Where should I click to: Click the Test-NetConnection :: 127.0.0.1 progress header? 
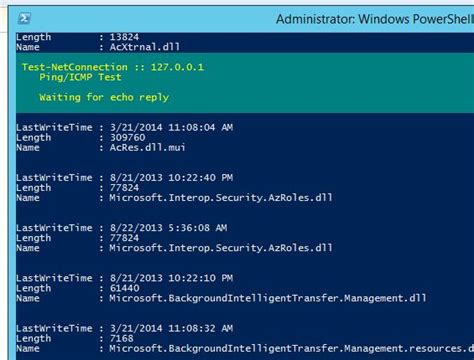coord(113,67)
